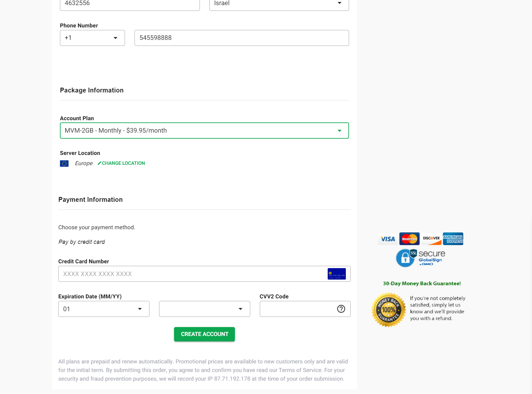Viewport: 532px width, 394px height.
Task: Click the credit card icon in number field
Action: coord(337,274)
